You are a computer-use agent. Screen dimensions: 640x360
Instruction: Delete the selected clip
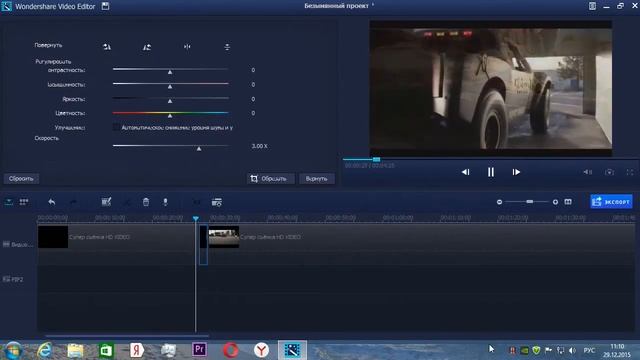point(146,202)
